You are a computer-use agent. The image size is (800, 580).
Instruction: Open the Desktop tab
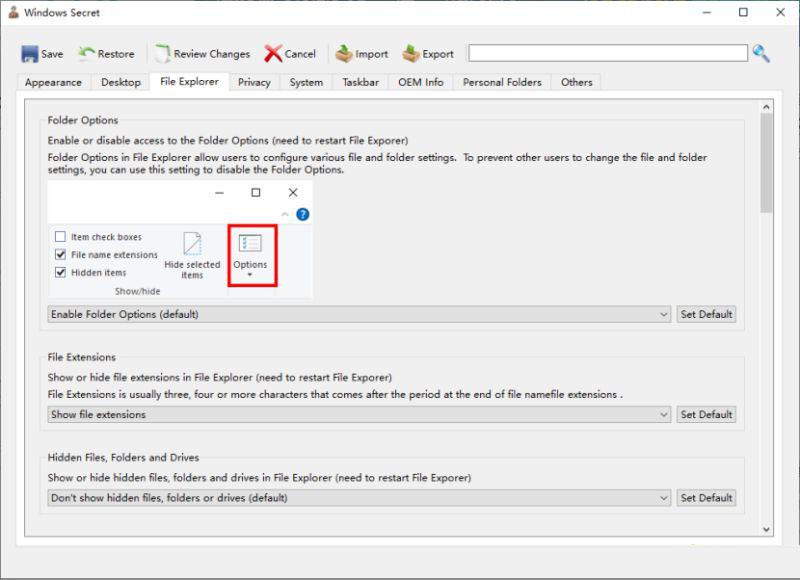121,82
